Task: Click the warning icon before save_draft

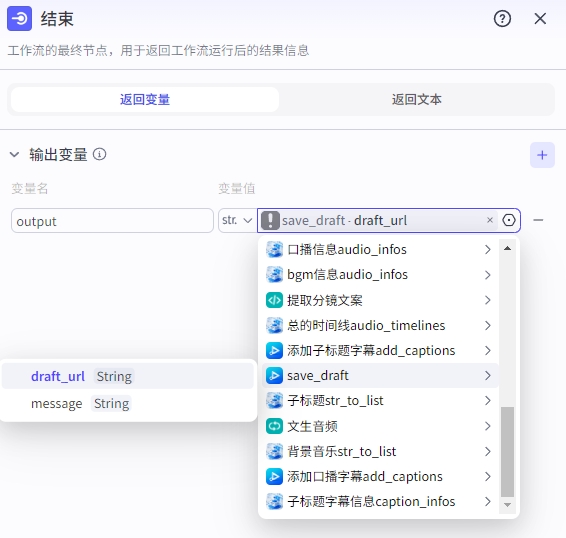Action: [x=270, y=220]
